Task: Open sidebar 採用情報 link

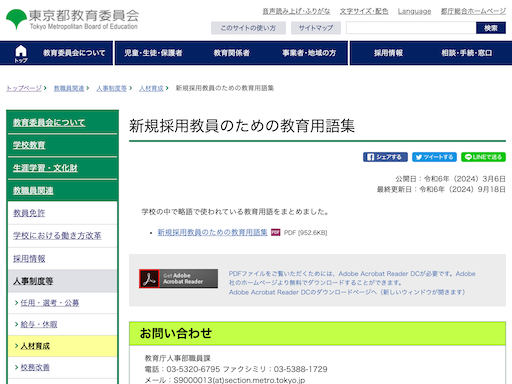Action: click(29, 258)
